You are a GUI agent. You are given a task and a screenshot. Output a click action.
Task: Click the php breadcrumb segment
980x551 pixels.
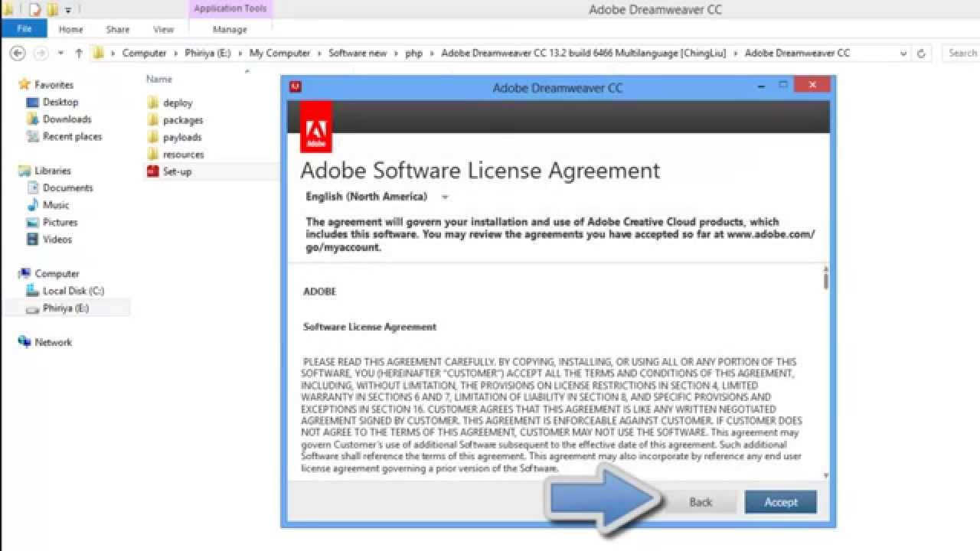(413, 54)
